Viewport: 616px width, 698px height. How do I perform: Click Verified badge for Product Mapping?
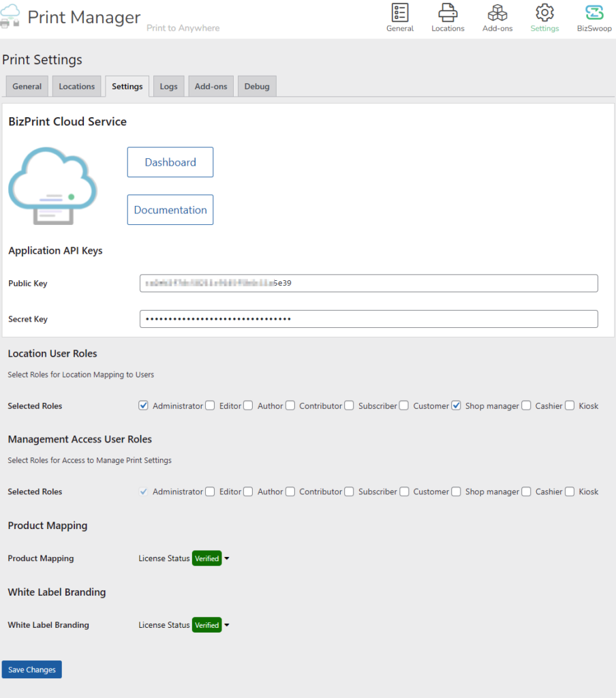(x=207, y=558)
